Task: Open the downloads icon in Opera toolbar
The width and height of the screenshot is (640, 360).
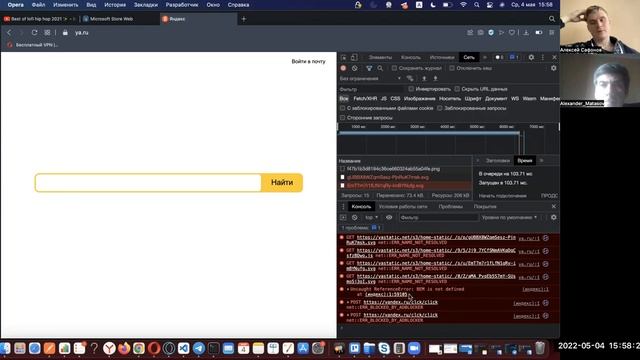Action: (526, 33)
